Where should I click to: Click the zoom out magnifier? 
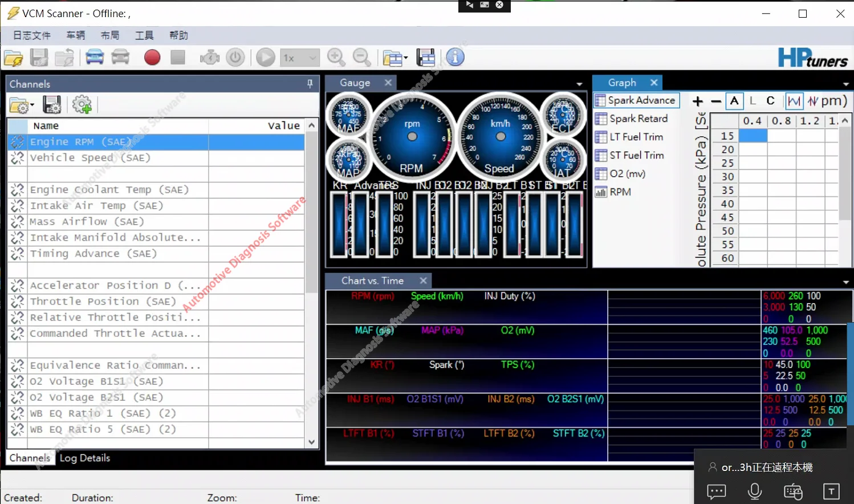tap(362, 58)
